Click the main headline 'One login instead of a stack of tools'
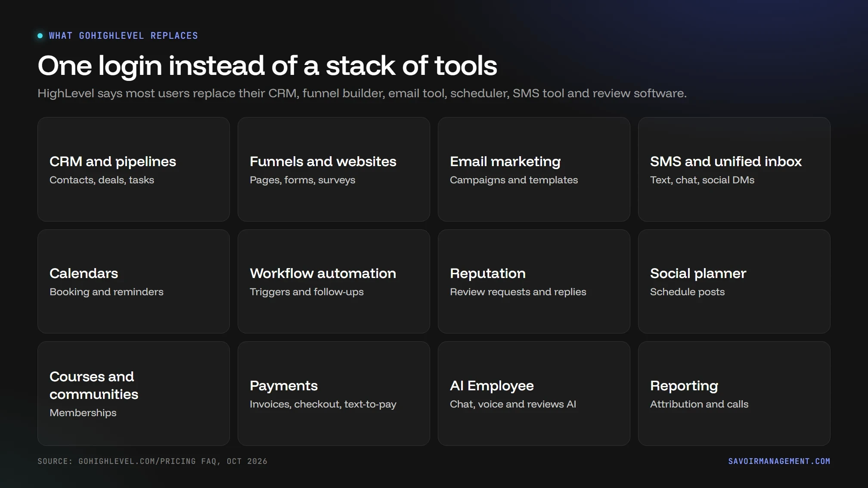The height and width of the screenshot is (488, 868). 267,66
